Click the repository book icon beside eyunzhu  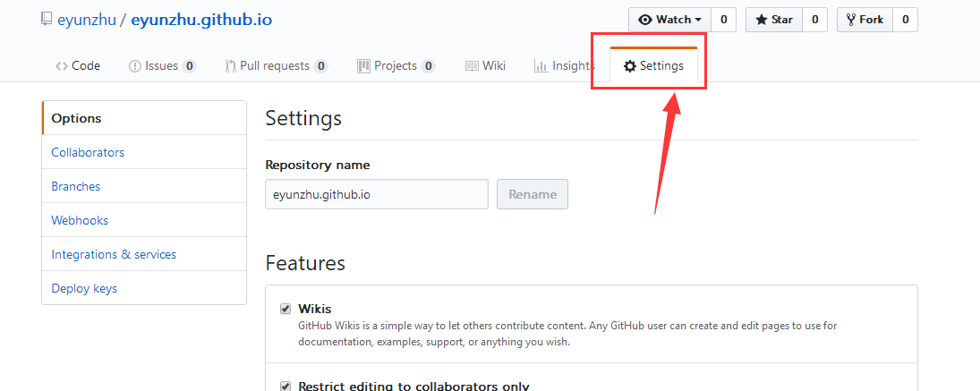tap(47, 20)
